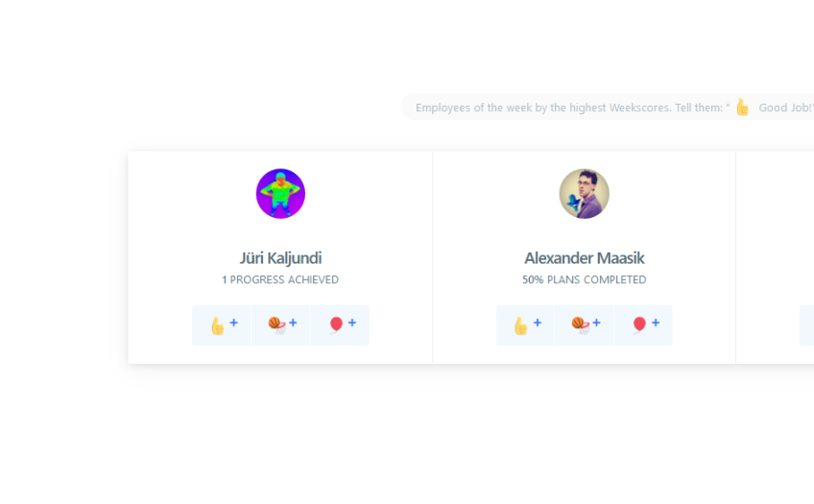Click the "Good Job!" text in banner

pyautogui.click(x=785, y=108)
